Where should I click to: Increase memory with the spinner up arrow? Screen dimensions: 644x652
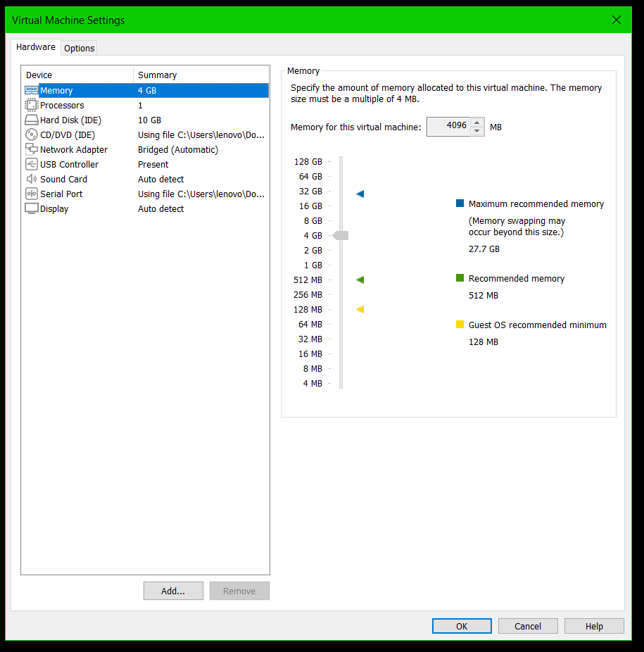pyautogui.click(x=477, y=123)
